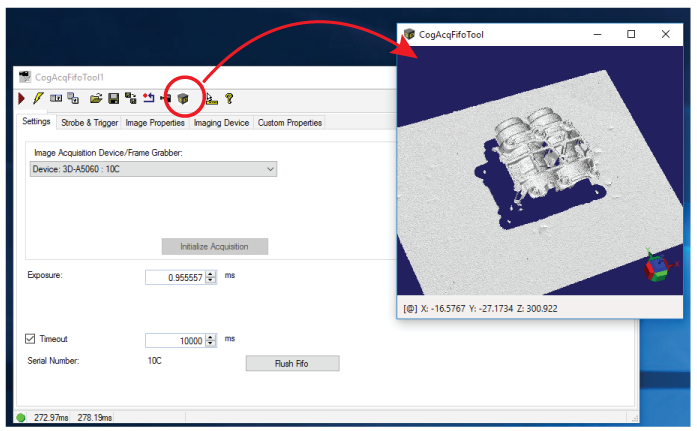697x431 pixels.
Task: Click the Image Acquisition Device/Frame Grabber label
Action: click(108, 153)
